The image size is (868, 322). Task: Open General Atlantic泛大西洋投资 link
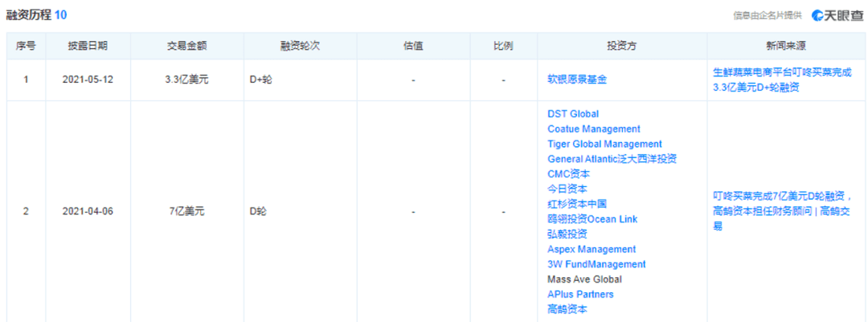pos(612,159)
